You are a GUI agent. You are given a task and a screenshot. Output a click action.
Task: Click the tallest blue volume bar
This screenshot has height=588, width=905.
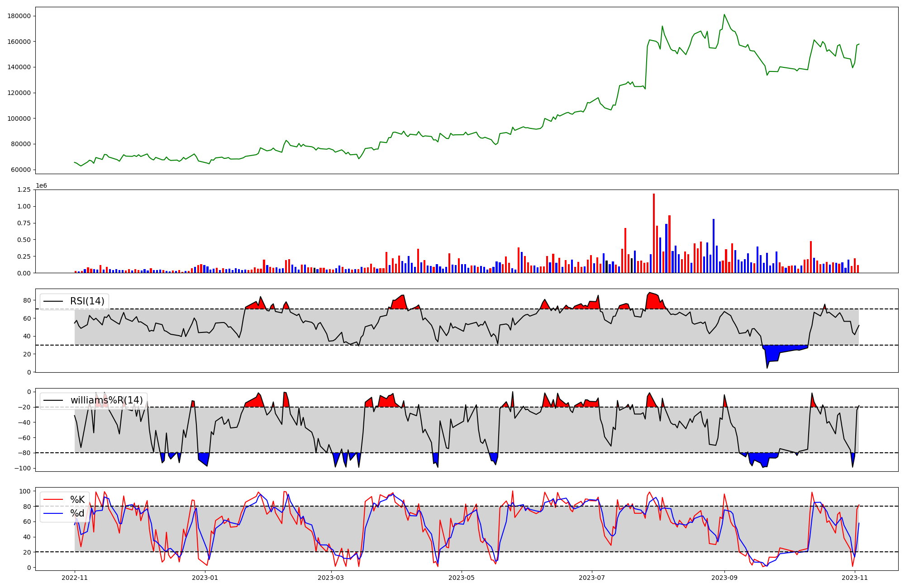tap(714, 246)
